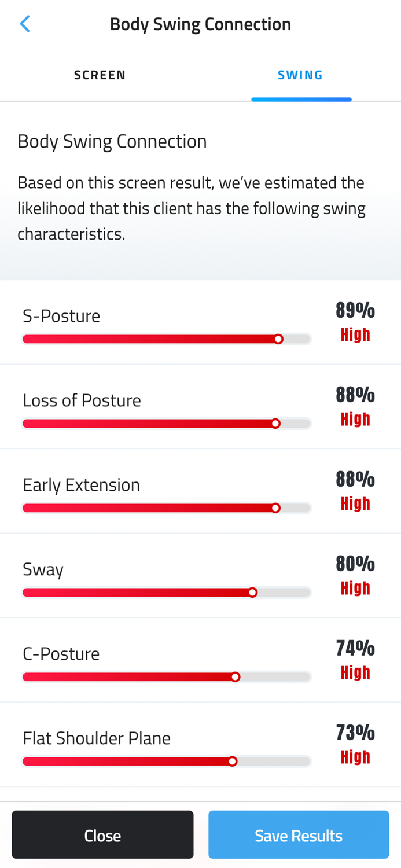Select the S-Posture row label
Viewport: 401px width, 868px height.
61,315
